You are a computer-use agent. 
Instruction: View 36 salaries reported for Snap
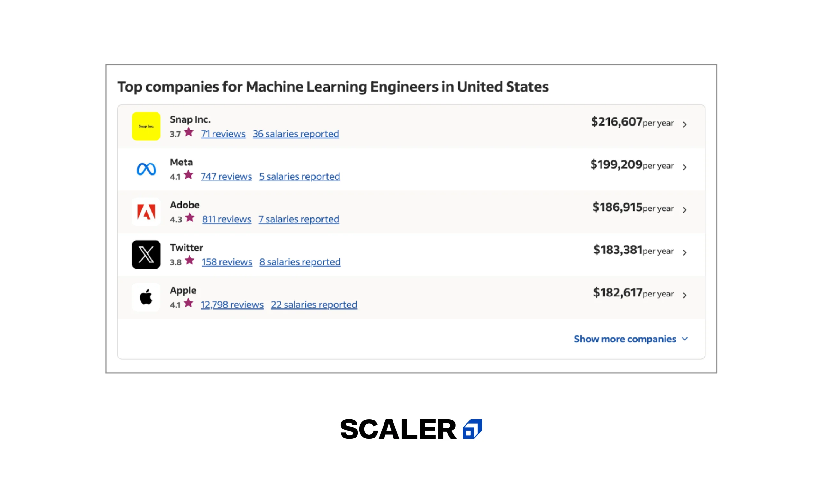[x=295, y=134]
